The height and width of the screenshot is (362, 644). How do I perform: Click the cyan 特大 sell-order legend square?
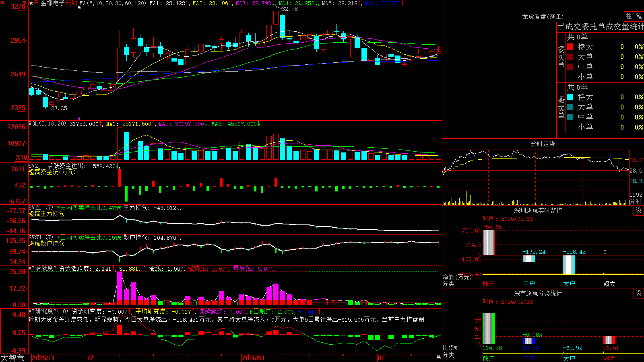pos(570,97)
